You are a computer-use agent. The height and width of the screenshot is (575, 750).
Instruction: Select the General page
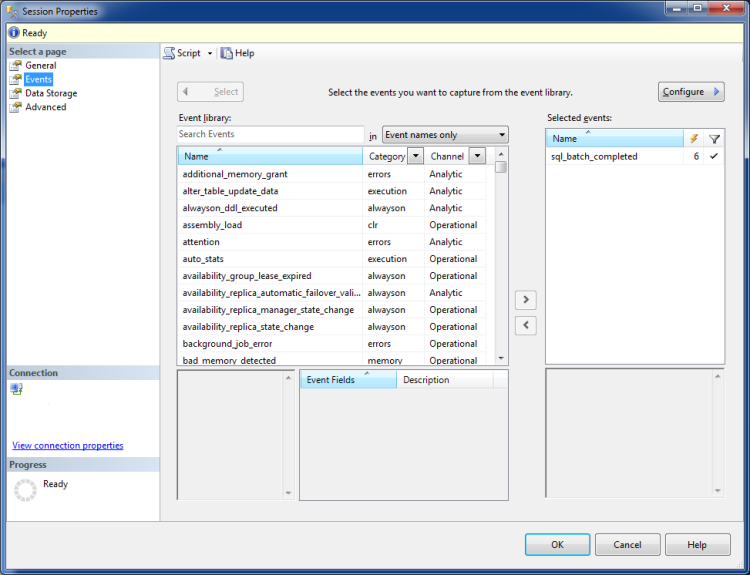coord(41,65)
